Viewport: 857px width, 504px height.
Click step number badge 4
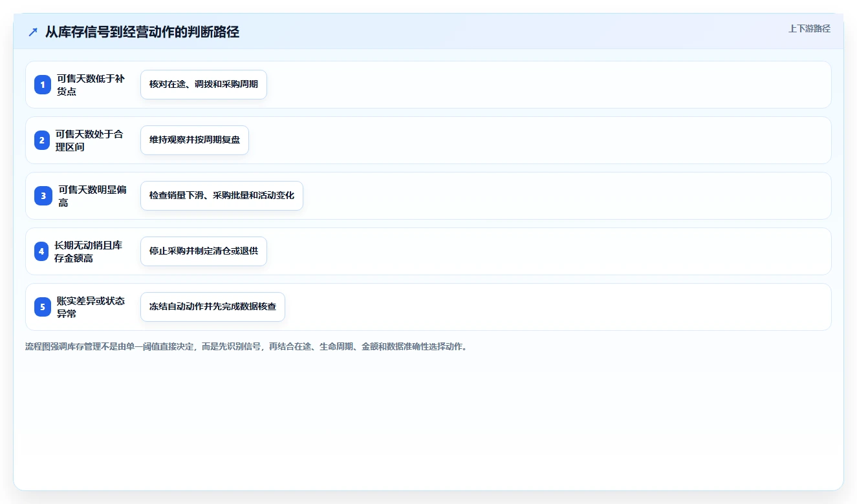coord(41,251)
